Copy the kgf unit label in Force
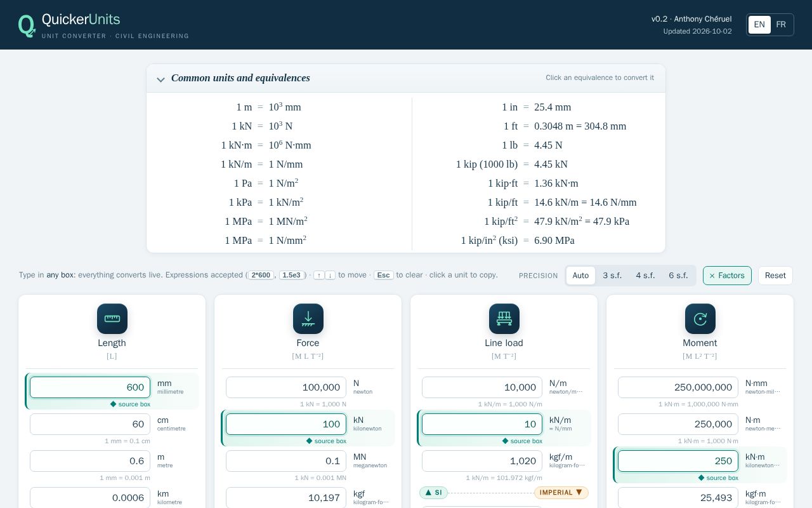This screenshot has width=812, height=508. click(x=371, y=498)
